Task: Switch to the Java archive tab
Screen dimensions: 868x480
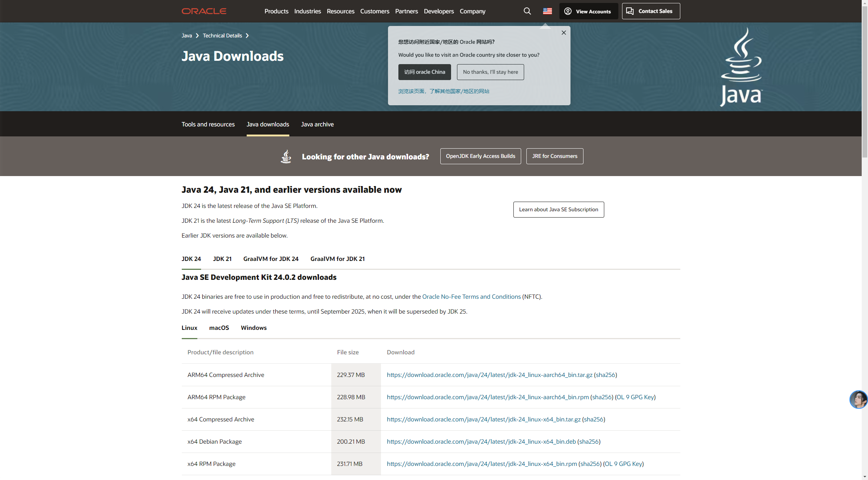Action: tap(317, 125)
